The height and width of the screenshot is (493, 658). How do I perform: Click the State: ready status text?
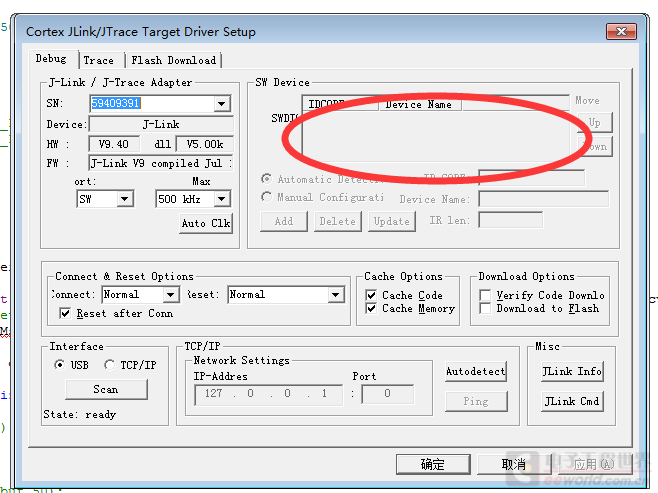click(x=80, y=415)
